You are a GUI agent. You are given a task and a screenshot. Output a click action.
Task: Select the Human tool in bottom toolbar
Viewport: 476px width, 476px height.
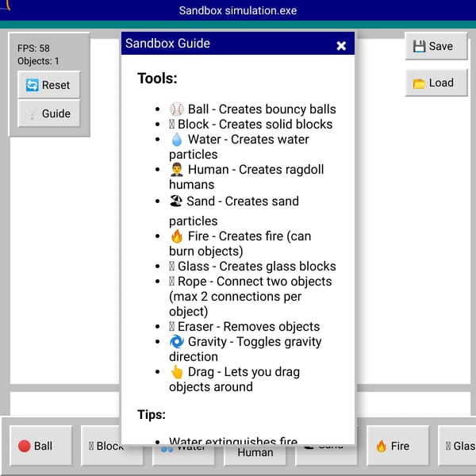click(255, 454)
